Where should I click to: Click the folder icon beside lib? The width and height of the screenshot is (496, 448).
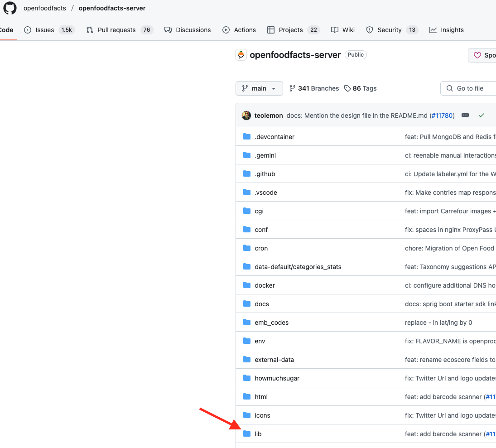(247, 434)
